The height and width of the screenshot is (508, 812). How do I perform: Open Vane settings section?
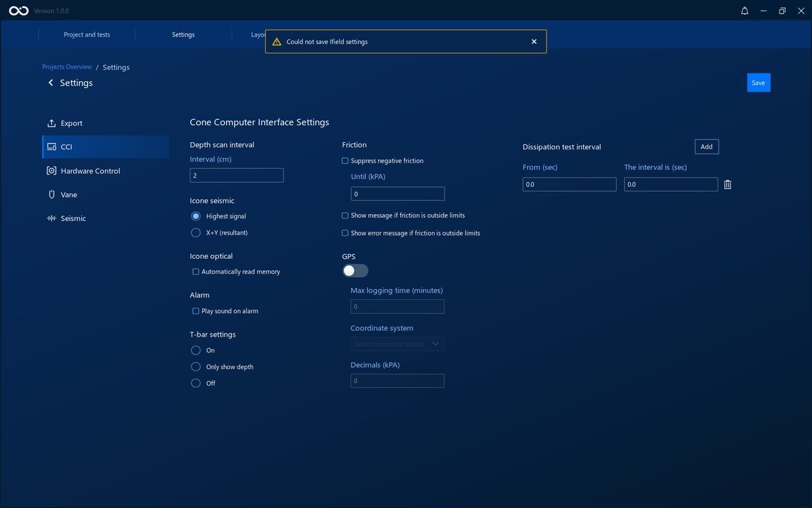(x=106, y=194)
